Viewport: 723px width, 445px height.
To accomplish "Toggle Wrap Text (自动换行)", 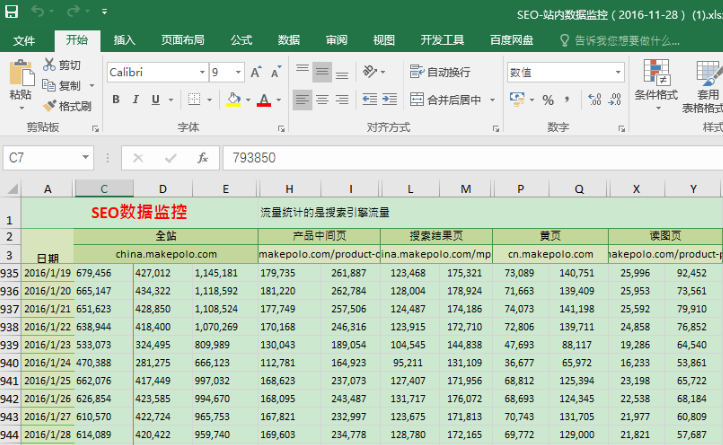I will [x=440, y=72].
